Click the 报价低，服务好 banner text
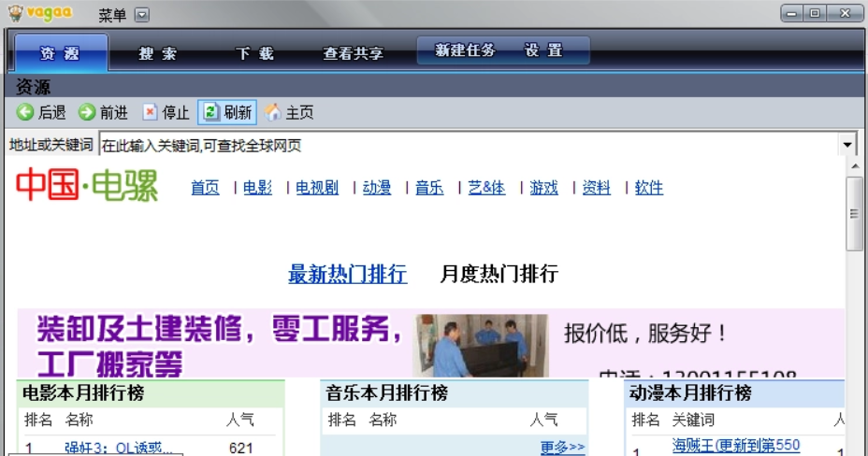Screen dimensions: 868x456 (x=644, y=334)
